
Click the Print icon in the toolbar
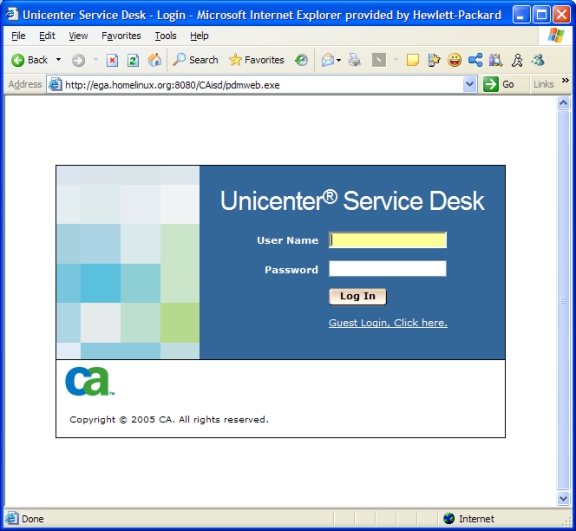[x=354, y=60]
